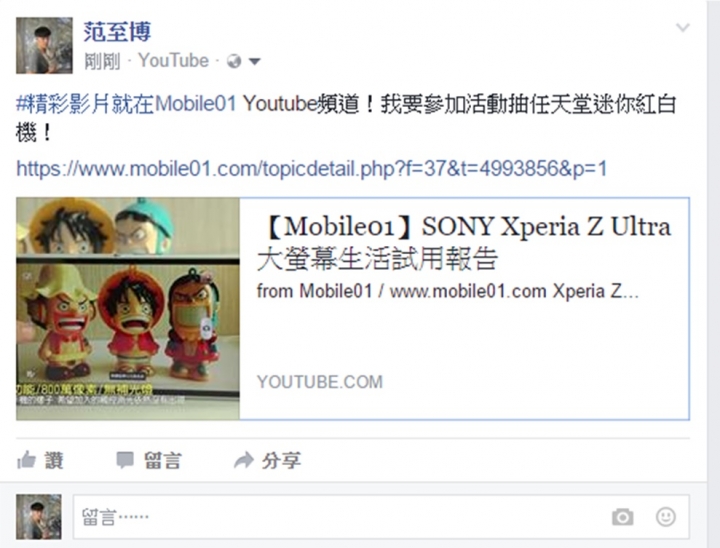Click the poster's profile picture
The height and width of the screenshot is (548, 720).
click(44, 45)
